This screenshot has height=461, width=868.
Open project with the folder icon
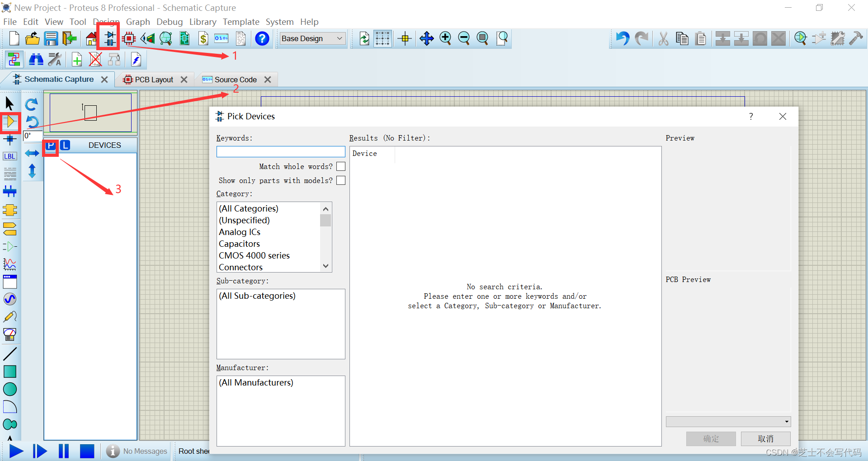point(33,38)
